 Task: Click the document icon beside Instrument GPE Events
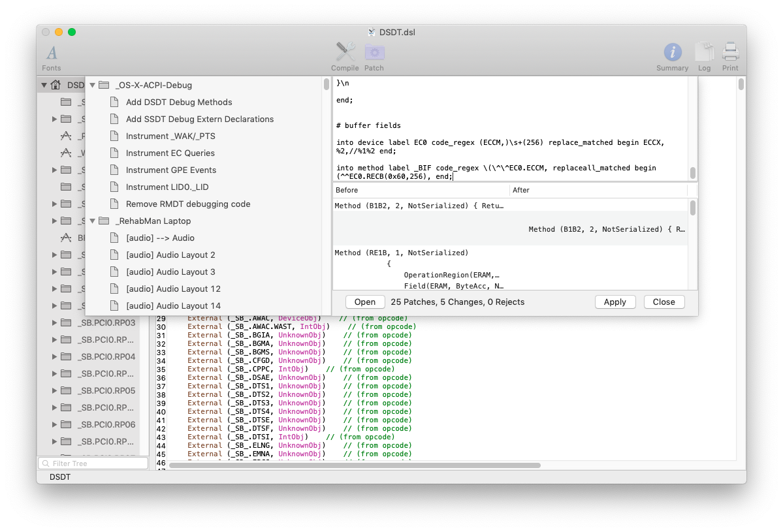[114, 170]
